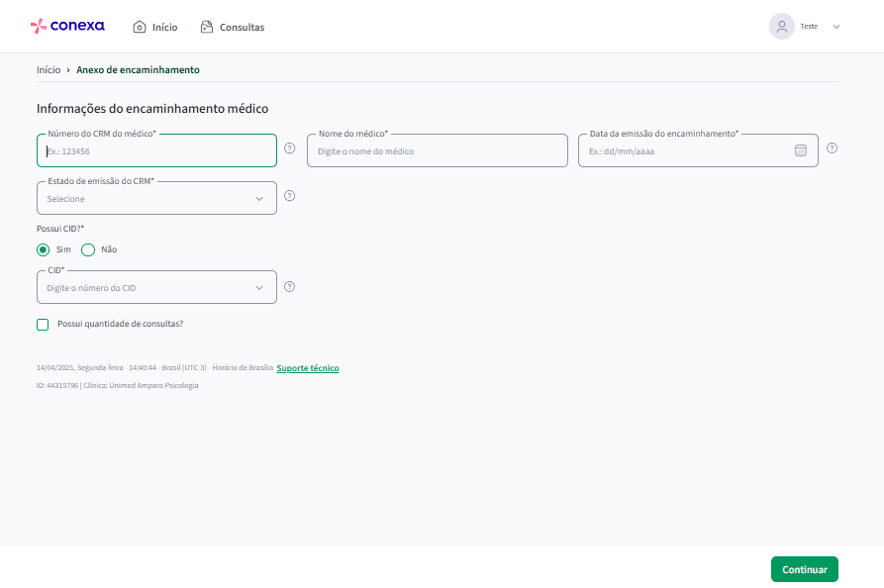Click the user avatar icon
The image size is (884, 588).
point(781,27)
